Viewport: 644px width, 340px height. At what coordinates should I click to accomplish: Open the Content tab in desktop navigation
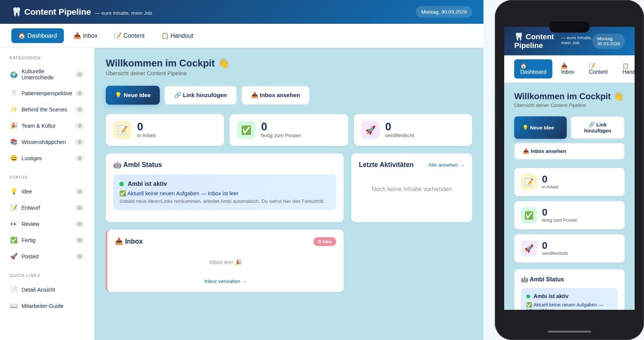(130, 36)
